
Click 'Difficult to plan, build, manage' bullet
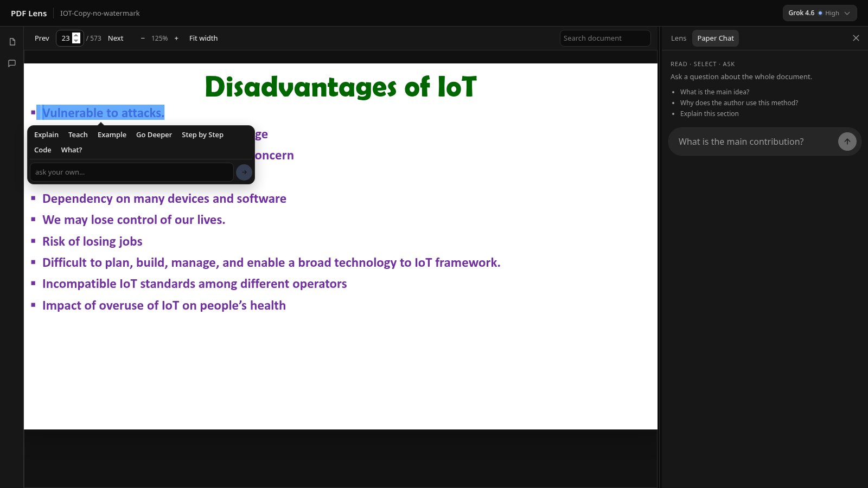271,262
